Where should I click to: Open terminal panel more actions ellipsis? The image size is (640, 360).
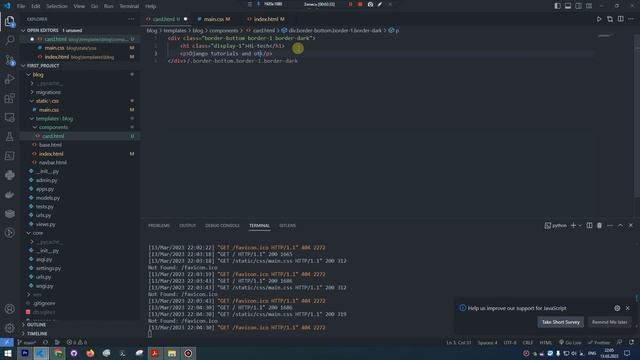coord(610,225)
